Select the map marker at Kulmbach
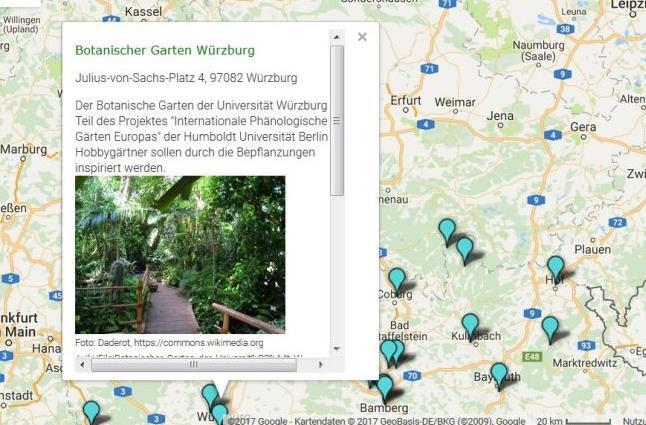The image size is (646, 425). 470,325
